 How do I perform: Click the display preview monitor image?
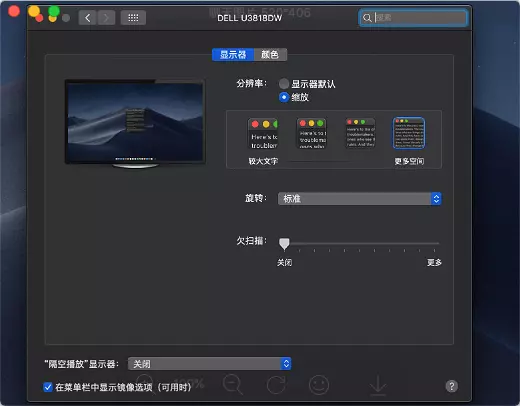tap(135, 123)
